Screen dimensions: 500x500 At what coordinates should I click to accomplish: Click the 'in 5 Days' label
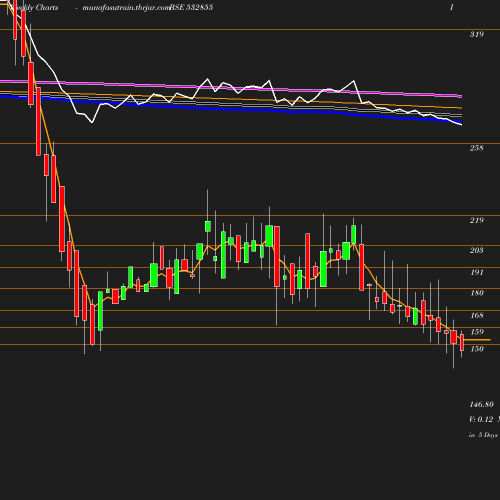click(483, 435)
